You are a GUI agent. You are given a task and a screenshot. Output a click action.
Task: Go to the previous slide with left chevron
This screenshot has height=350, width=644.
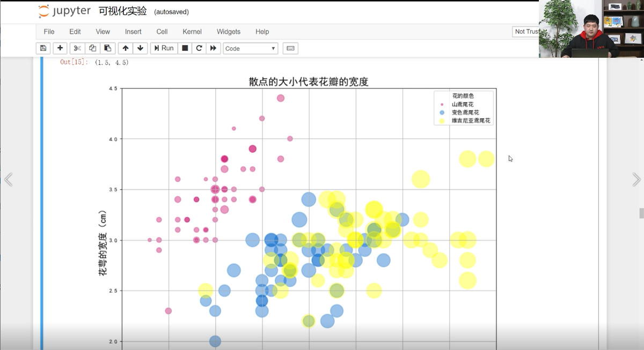pos(8,180)
